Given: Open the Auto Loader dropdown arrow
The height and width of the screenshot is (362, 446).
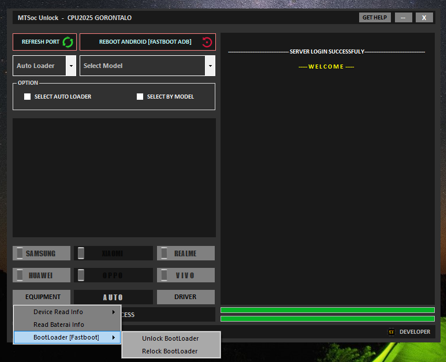Looking at the screenshot, I should point(71,66).
